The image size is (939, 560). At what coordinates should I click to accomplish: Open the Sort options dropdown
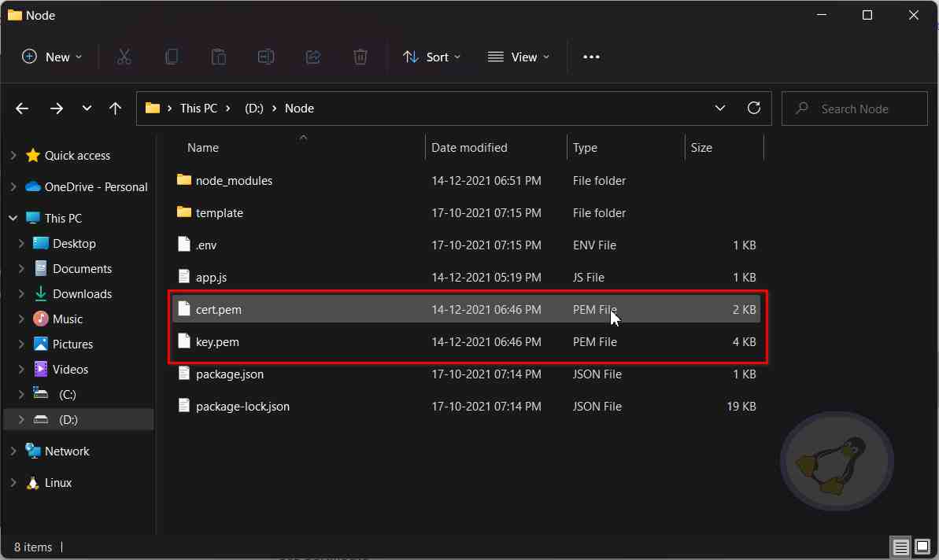pyautogui.click(x=431, y=57)
